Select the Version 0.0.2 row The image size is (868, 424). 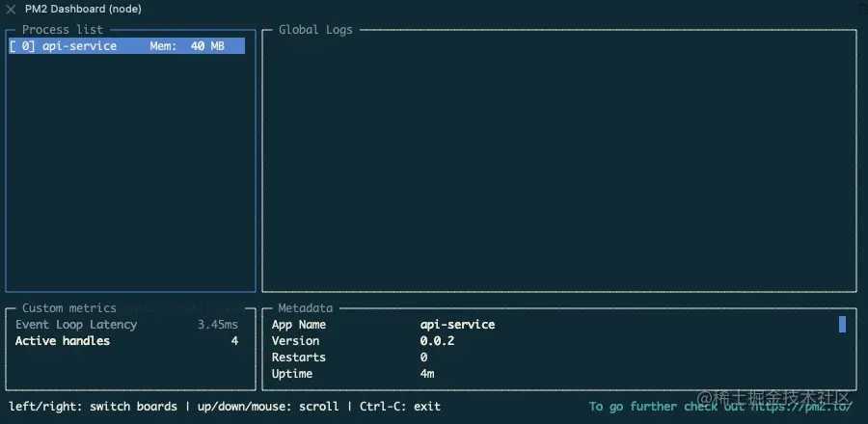coord(363,341)
